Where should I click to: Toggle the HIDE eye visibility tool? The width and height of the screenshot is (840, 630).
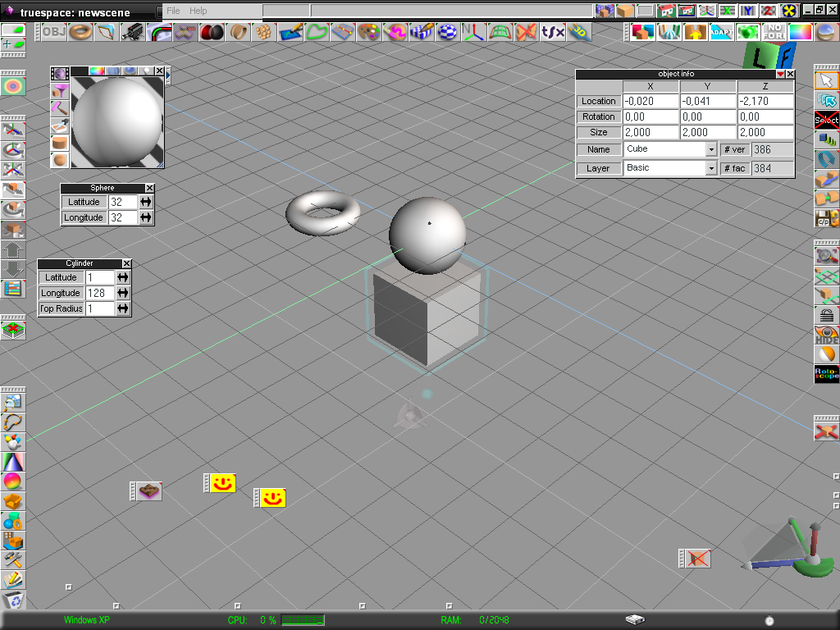826,335
